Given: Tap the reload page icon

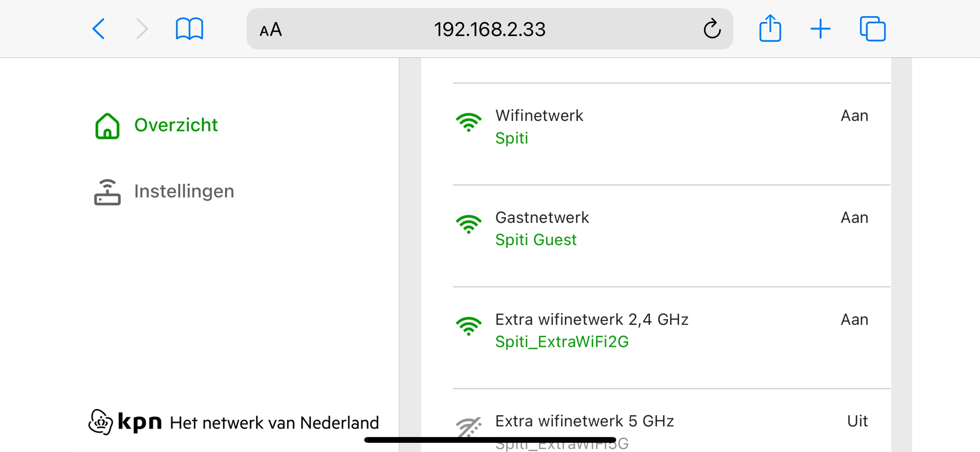Looking at the screenshot, I should click(x=712, y=29).
